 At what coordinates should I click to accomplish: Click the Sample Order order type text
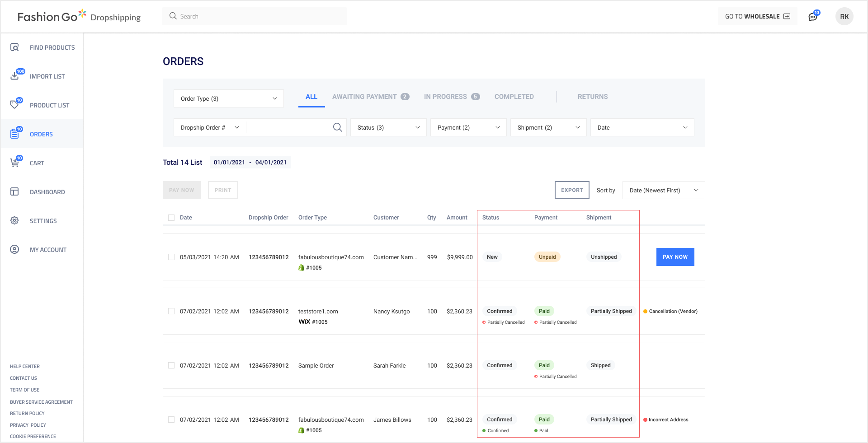[316, 365]
